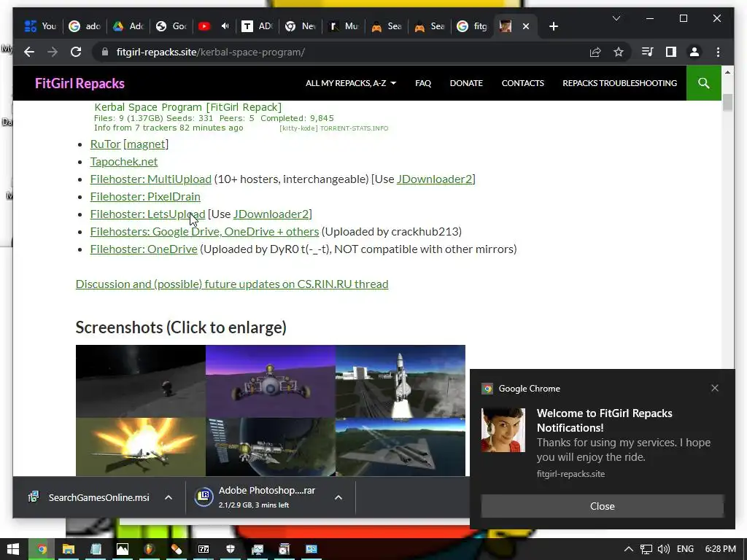
Task: Open Tapochek.net link
Action: [x=124, y=161]
